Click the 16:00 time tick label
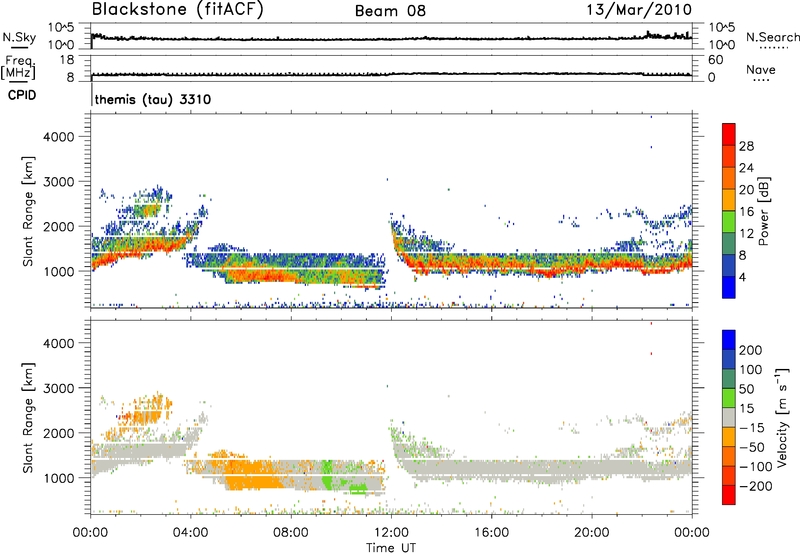The width and height of the screenshot is (800, 554). click(x=491, y=533)
